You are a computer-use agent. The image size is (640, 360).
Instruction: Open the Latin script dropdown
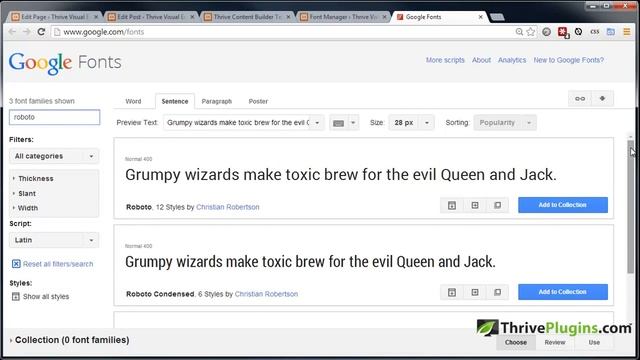click(54, 240)
